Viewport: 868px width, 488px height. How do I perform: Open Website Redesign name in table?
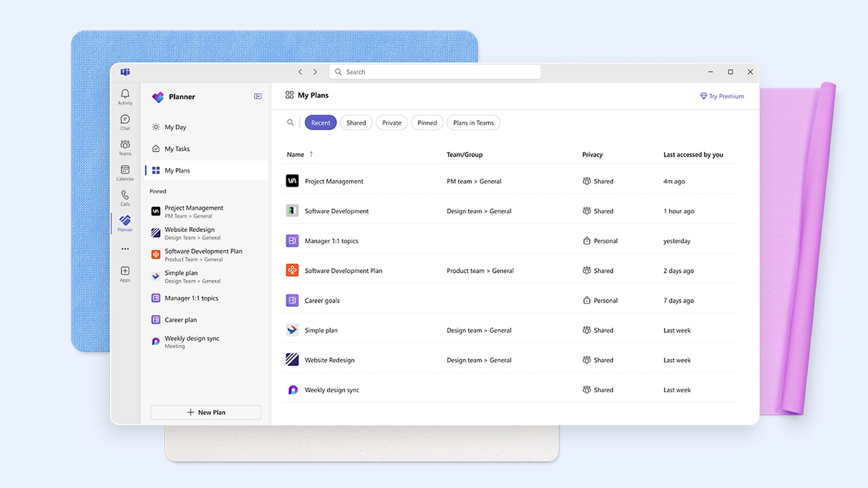click(x=330, y=361)
